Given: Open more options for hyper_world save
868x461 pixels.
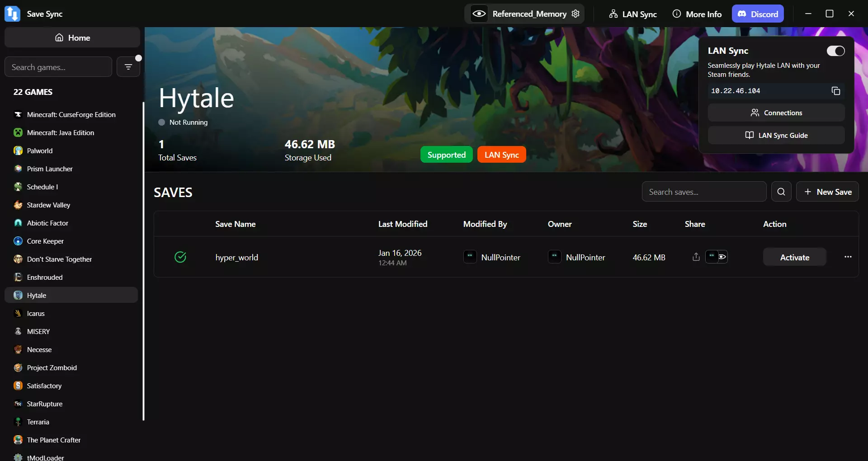Looking at the screenshot, I should (x=848, y=257).
